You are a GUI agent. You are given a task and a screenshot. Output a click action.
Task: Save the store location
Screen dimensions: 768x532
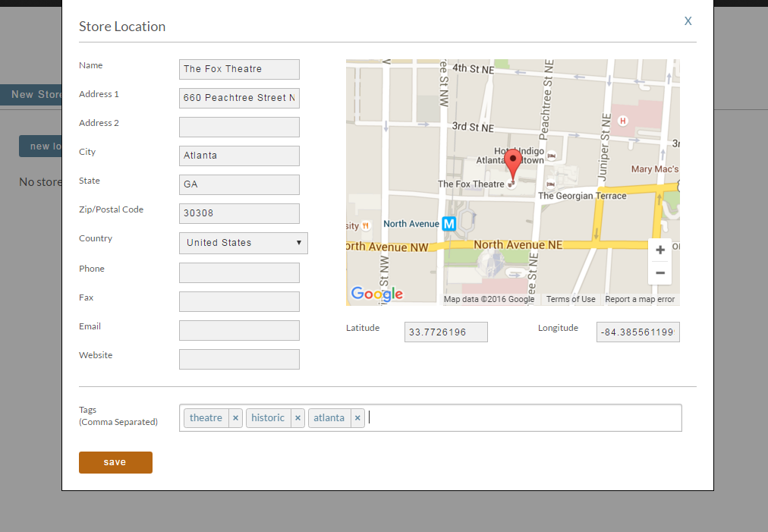tap(115, 462)
